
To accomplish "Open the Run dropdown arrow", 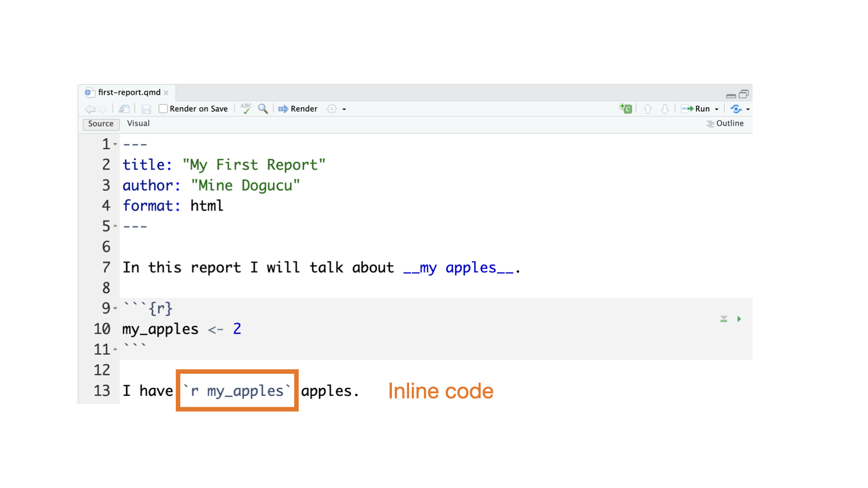I will pyautogui.click(x=717, y=109).
